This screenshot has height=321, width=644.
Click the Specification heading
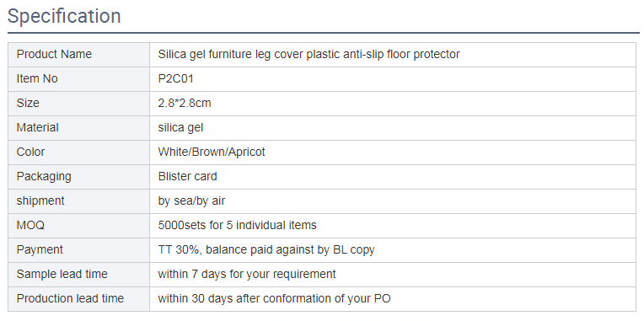[x=64, y=16]
